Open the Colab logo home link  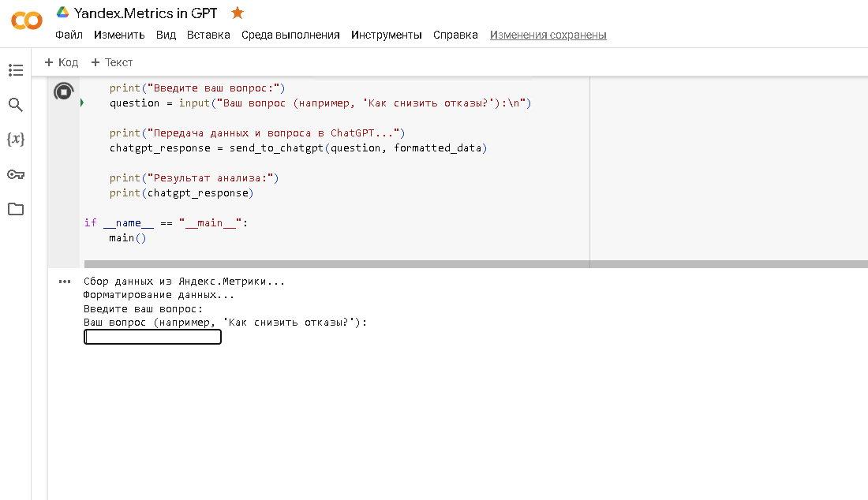click(x=27, y=21)
